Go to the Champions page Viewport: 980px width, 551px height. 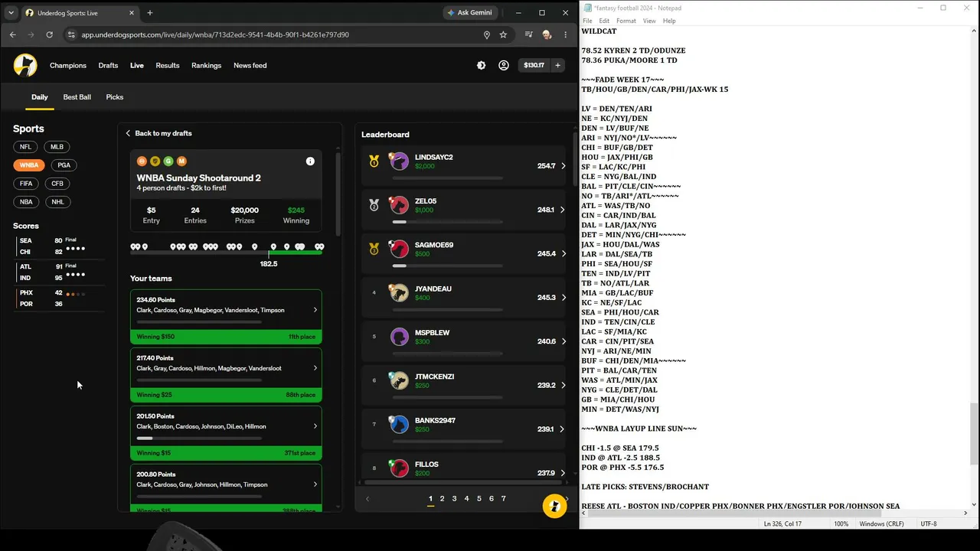[68, 66]
